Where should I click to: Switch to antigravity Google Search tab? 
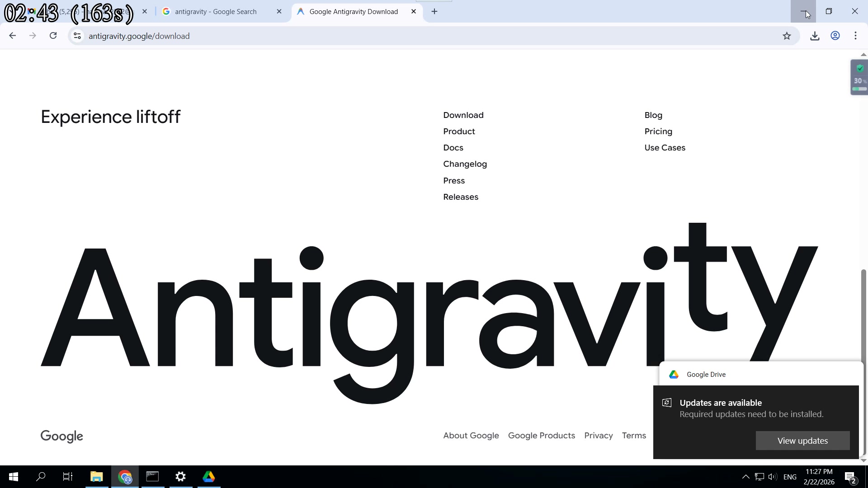(x=216, y=12)
